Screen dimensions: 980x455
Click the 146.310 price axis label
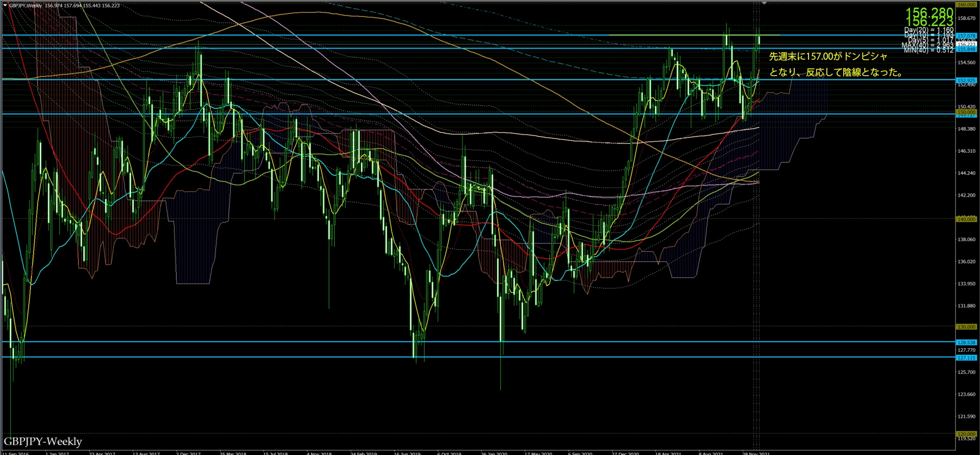967,151
